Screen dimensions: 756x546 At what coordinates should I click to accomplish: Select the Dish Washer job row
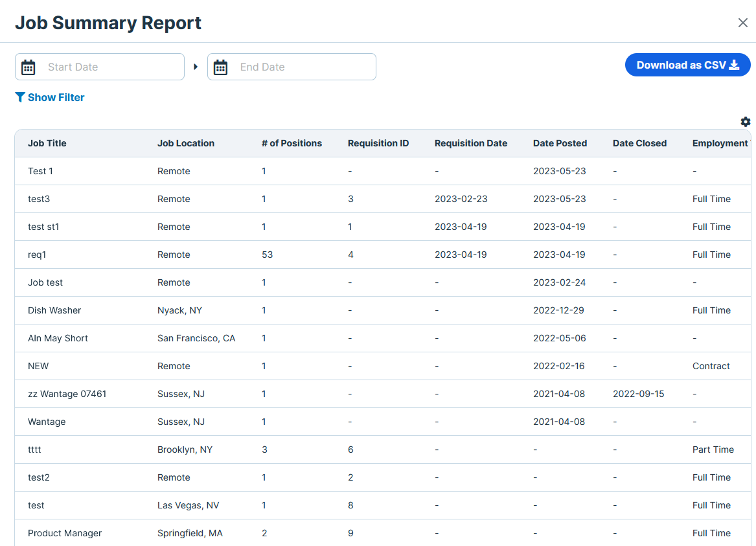click(x=54, y=310)
